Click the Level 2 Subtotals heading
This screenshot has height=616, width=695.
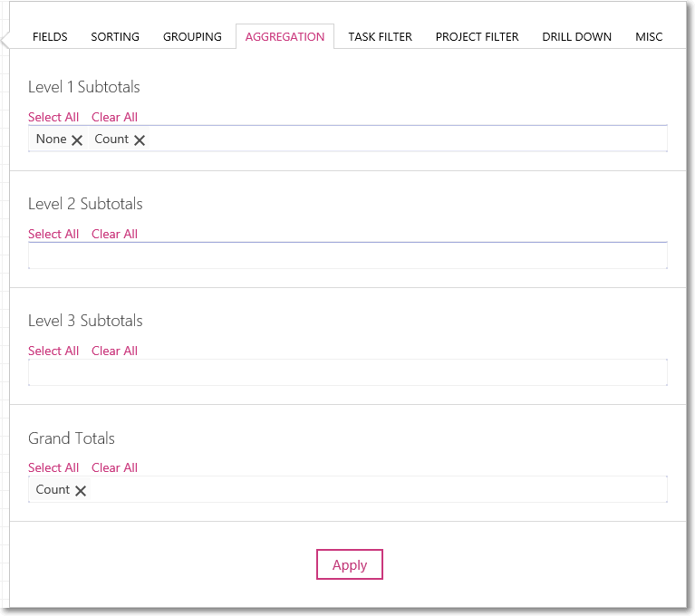[85, 204]
